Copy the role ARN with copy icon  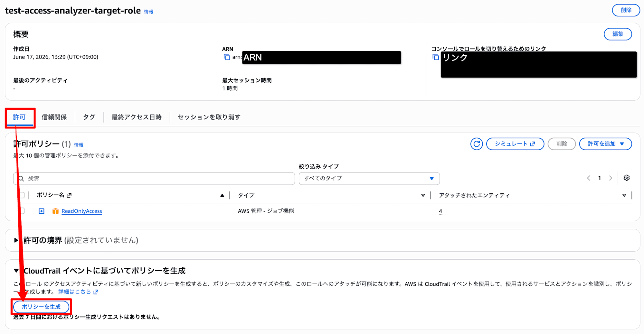click(227, 57)
